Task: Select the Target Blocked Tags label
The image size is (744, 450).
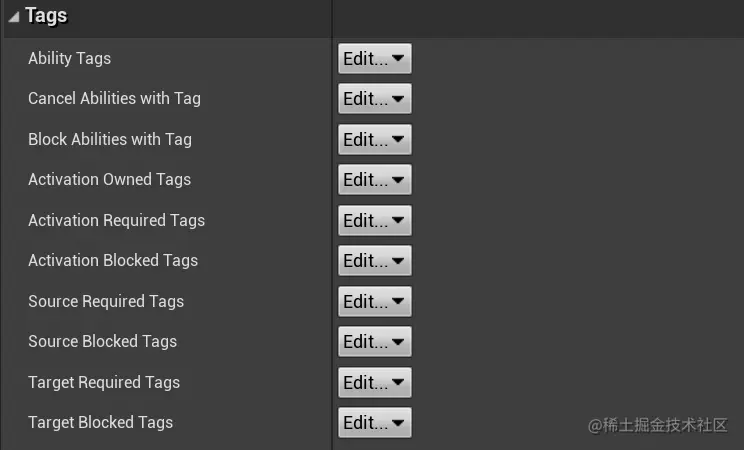Action: tap(100, 422)
